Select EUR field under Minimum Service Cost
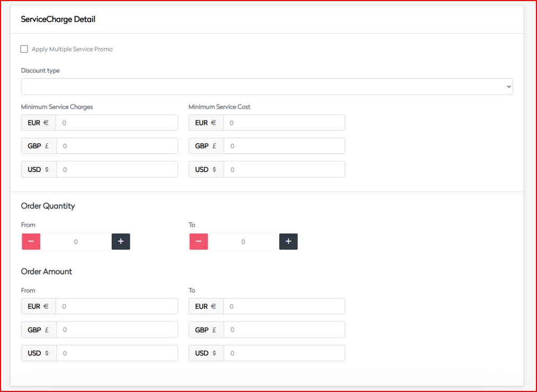This screenshot has width=537, height=392. coord(284,123)
